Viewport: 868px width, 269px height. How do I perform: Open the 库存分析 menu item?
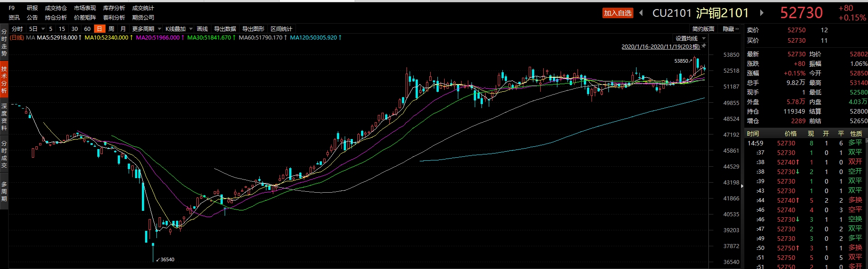click(x=114, y=8)
